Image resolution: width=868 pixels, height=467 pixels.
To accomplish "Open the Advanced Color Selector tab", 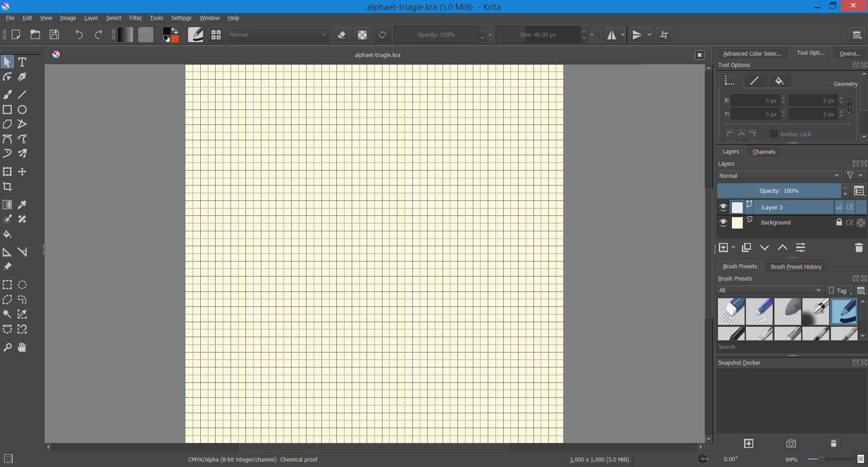I will click(x=752, y=53).
